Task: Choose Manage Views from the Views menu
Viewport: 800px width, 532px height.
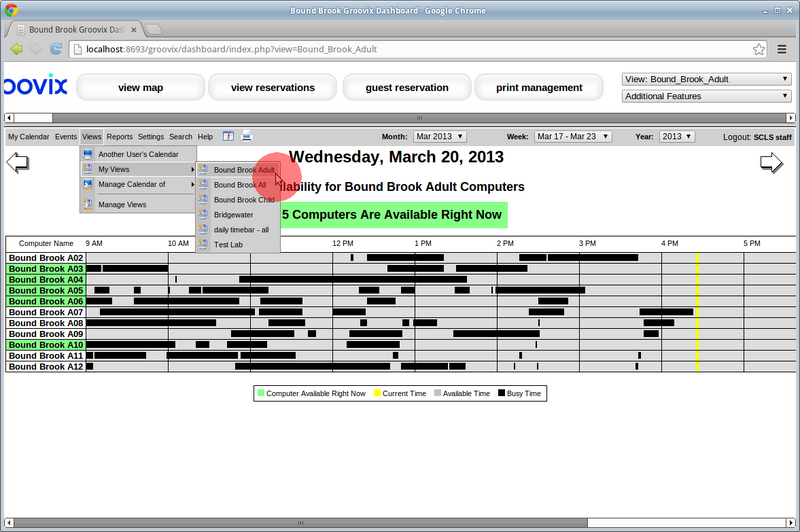Action: pos(138,205)
